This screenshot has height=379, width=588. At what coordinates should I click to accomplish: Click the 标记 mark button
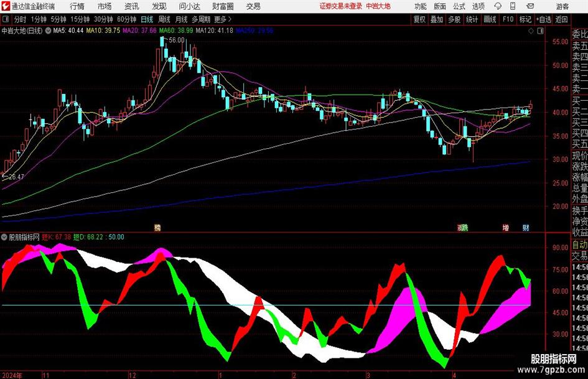(525, 19)
